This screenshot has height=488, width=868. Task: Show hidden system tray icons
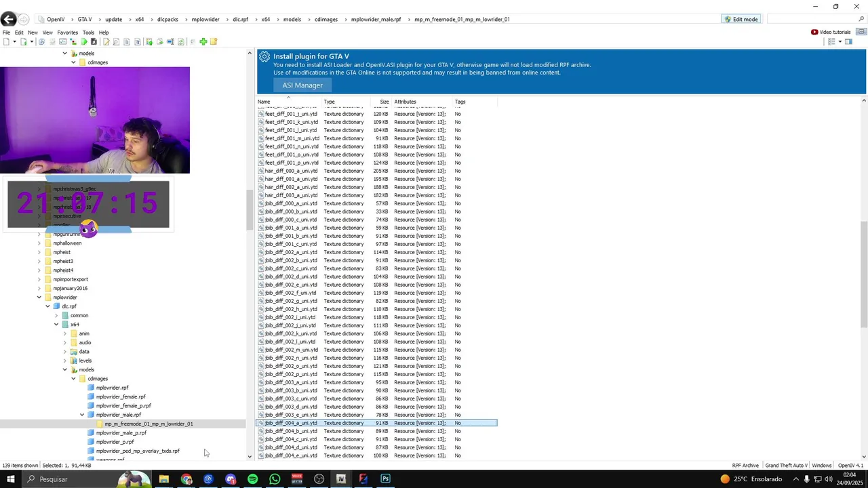click(795, 479)
